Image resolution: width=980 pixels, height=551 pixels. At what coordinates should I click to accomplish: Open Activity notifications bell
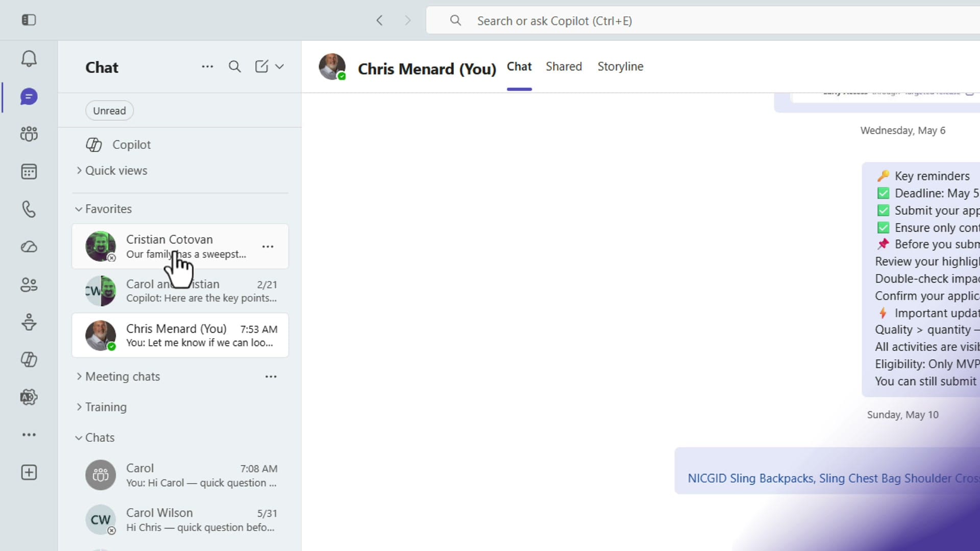click(29, 59)
